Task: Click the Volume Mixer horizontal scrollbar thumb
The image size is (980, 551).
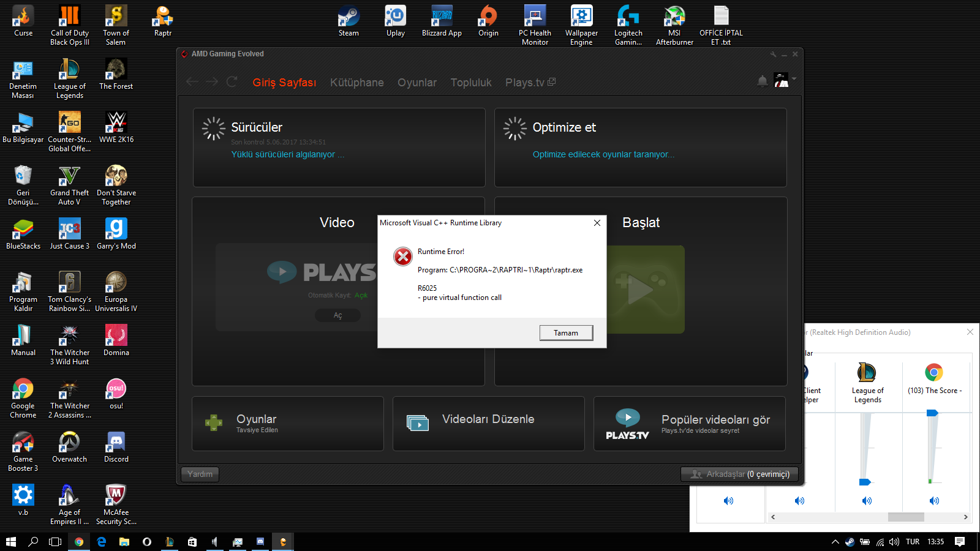Action: [906, 517]
